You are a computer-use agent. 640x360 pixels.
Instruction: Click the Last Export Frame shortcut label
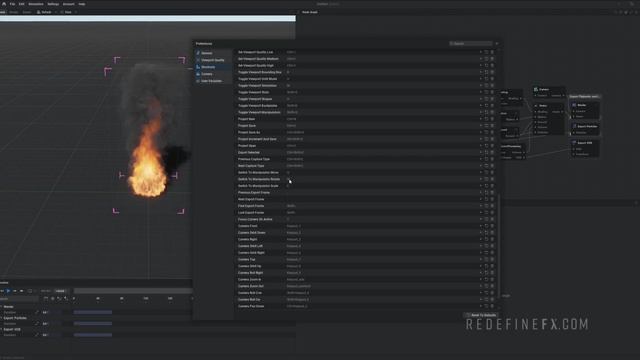(251, 213)
